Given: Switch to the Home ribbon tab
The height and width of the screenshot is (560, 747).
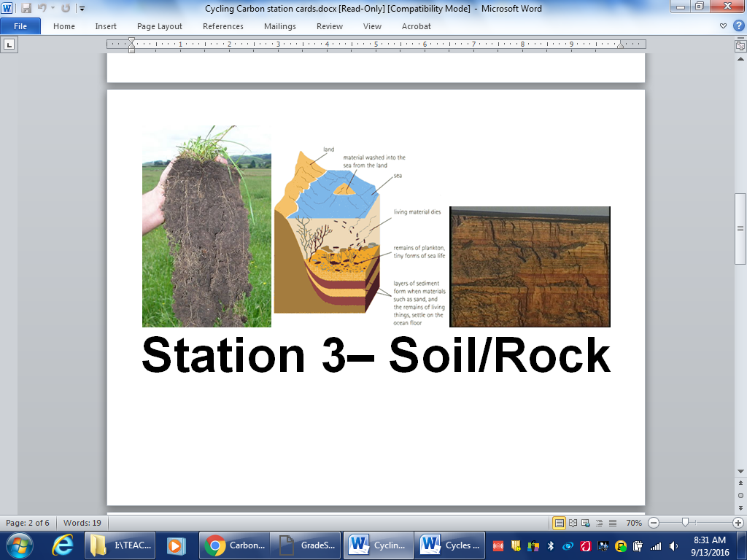Looking at the screenshot, I should coord(64,26).
